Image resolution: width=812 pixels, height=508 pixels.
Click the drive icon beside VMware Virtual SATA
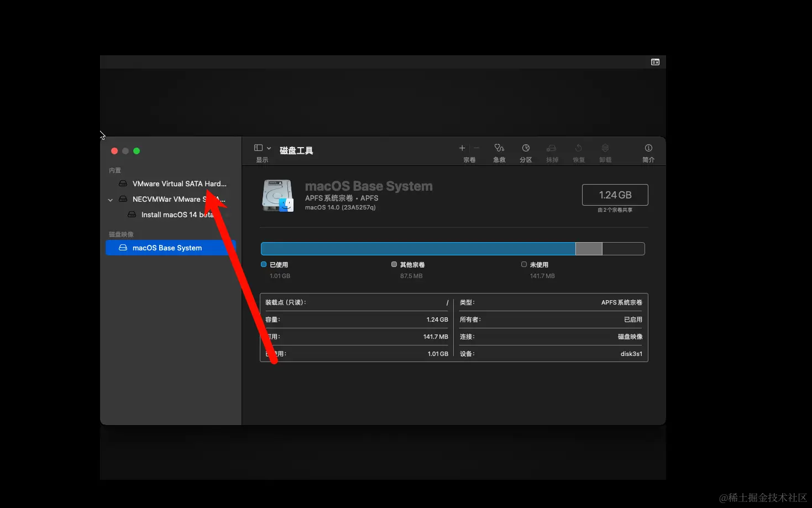pyautogui.click(x=123, y=184)
